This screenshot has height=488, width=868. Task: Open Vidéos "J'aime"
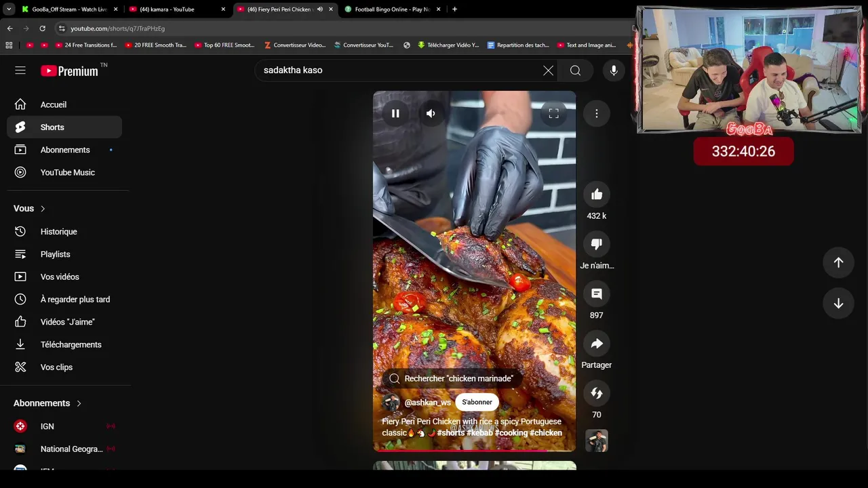click(64, 322)
